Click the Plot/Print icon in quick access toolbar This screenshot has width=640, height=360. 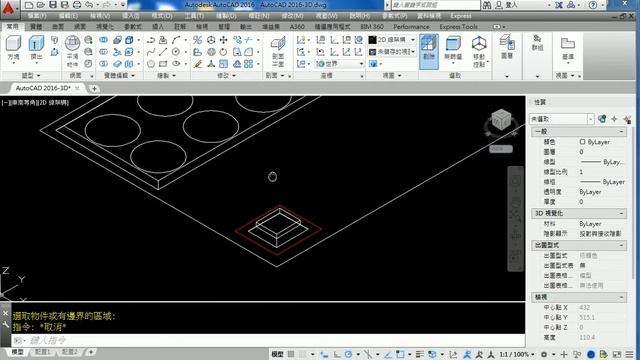[77, 5]
